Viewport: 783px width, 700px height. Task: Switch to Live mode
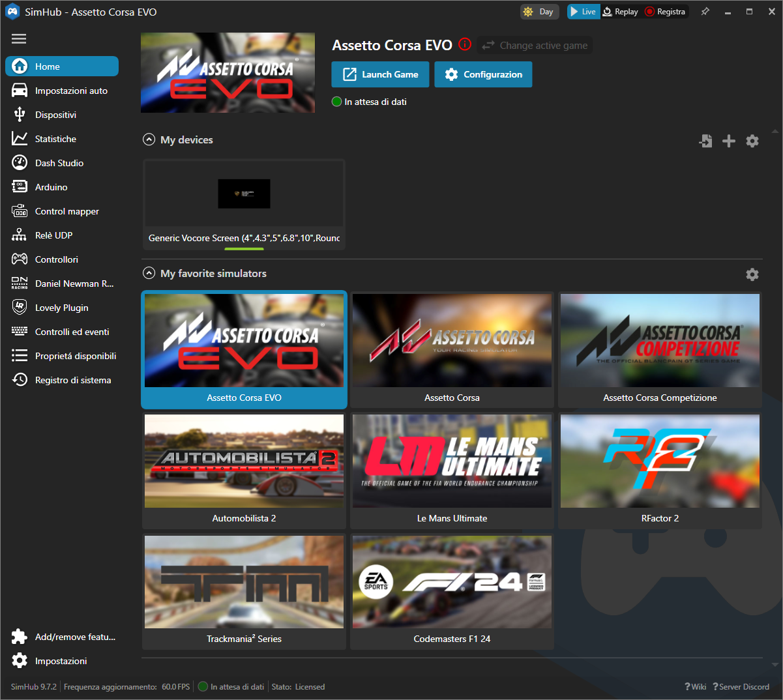point(583,12)
